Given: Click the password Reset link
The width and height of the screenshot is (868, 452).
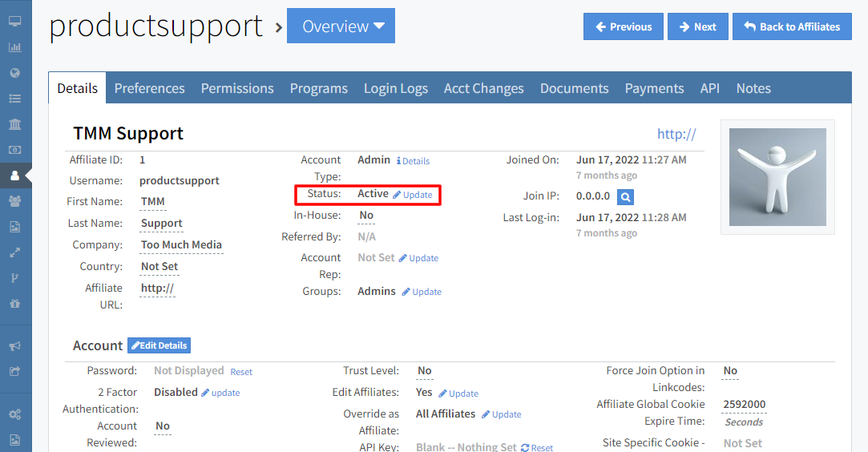Looking at the screenshot, I should (x=241, y=372).
